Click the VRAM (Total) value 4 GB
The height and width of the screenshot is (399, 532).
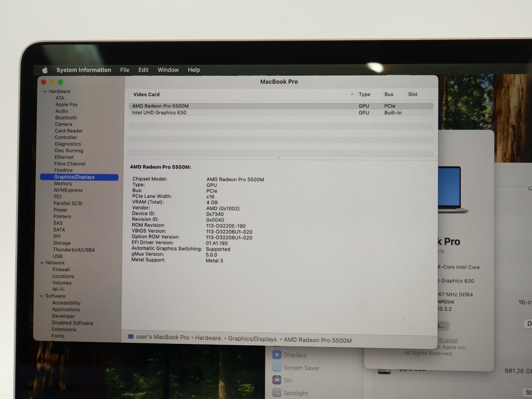[212, 202]
